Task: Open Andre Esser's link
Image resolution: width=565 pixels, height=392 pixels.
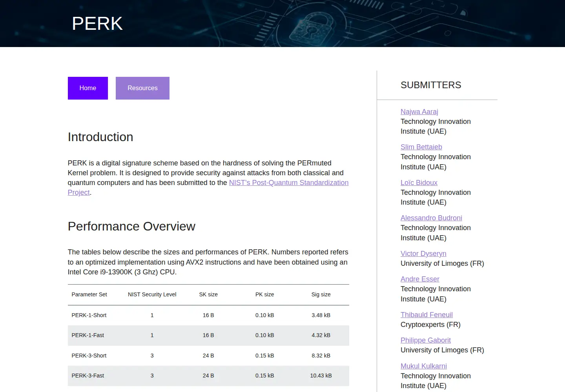Action: tap(420, 279)
